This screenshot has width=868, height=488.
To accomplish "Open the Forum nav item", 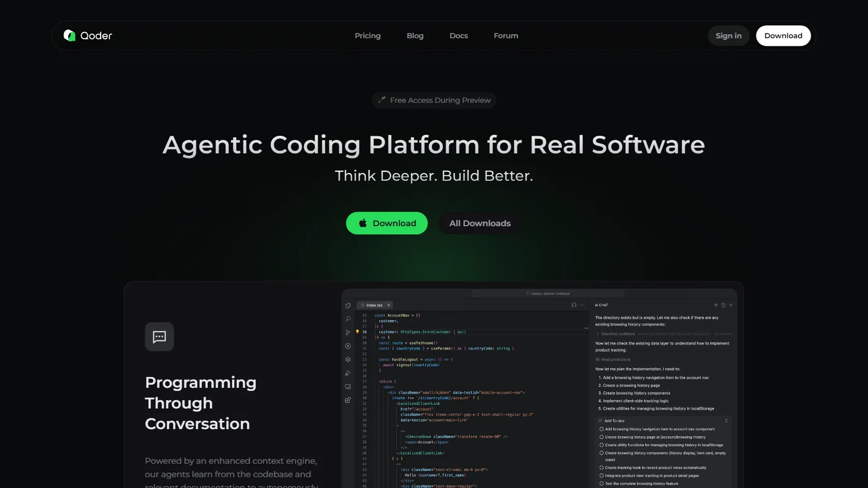I will 506,36.
